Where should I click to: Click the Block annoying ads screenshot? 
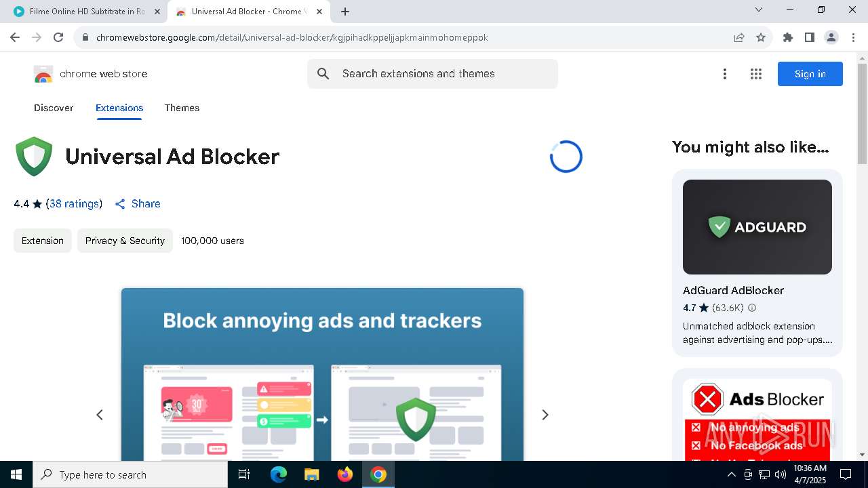pyautogui.click(x=322, y=375)
